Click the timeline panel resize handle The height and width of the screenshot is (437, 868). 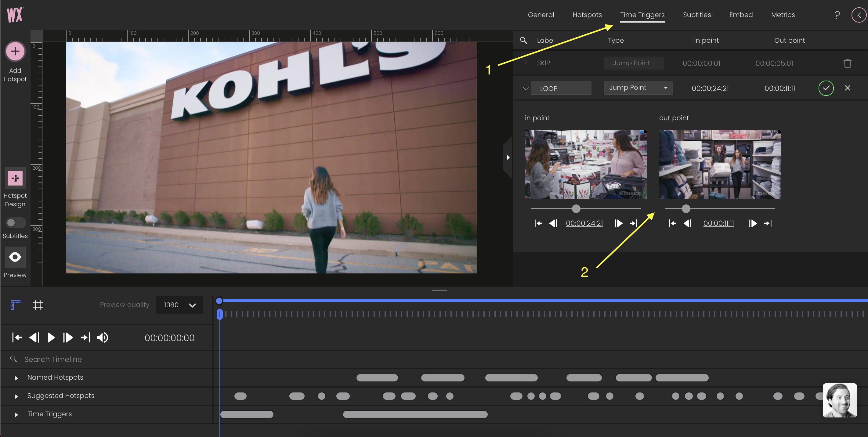tap(440, 291)
